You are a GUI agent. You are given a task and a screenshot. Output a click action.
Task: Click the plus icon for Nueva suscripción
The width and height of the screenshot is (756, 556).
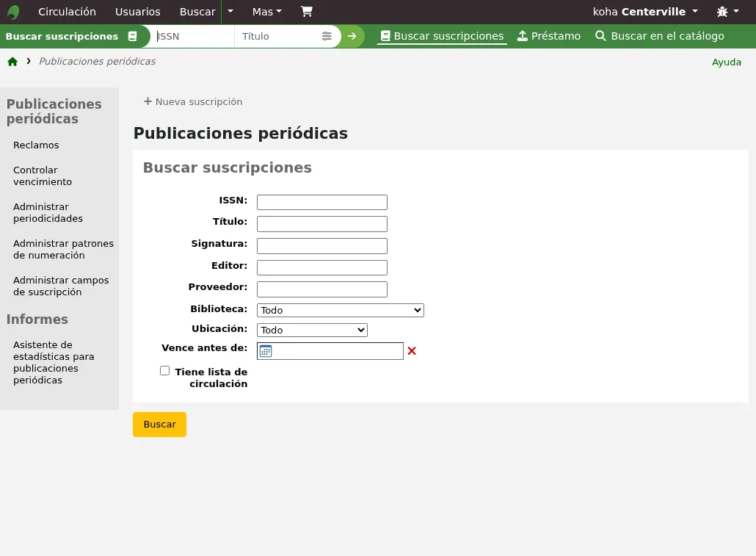pos(148,101)
